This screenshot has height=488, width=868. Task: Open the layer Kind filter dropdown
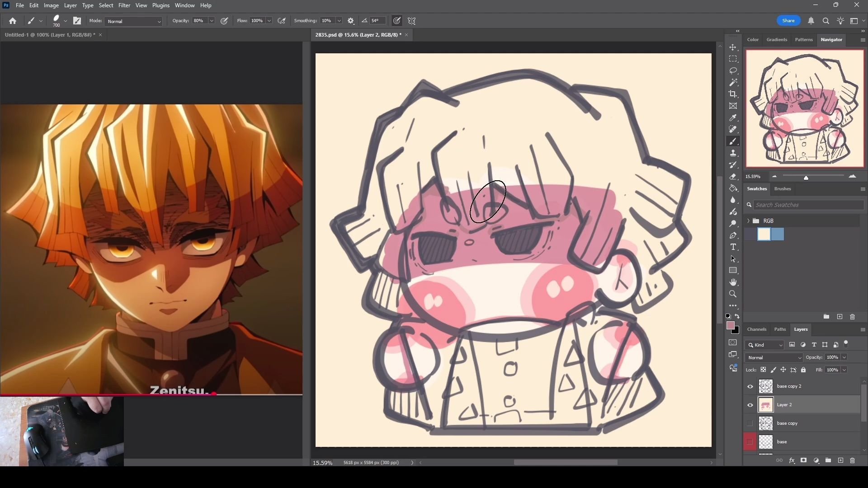pyautogui.click(x=764, y=345)
